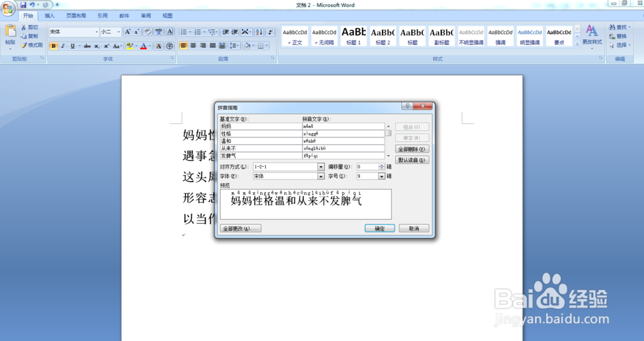Open the dialog font (字体) dropdown
This screenshot has height=341, width=644.
[x=321, y=176]
